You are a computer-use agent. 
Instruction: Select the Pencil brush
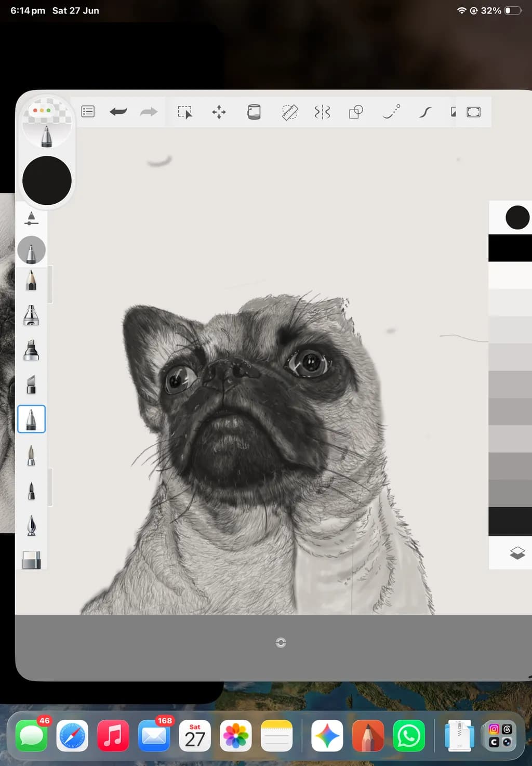(31, 280)
